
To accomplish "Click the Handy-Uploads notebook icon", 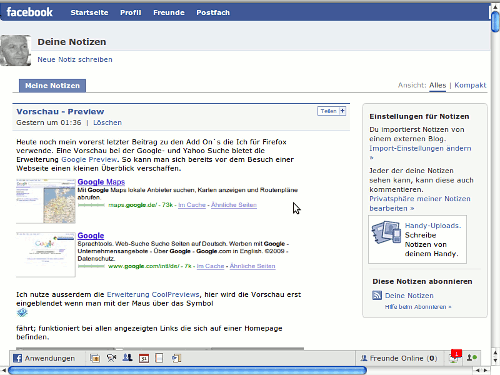I will click(x=386, y=232).
